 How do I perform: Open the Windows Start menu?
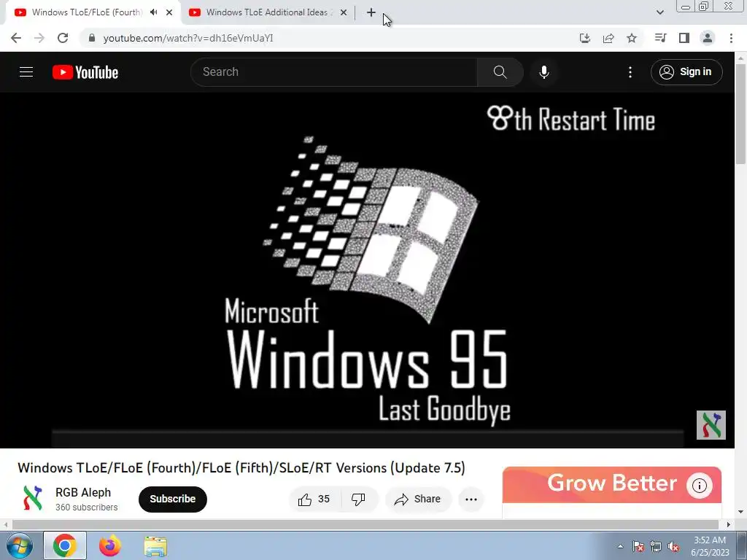pos(19,545)
